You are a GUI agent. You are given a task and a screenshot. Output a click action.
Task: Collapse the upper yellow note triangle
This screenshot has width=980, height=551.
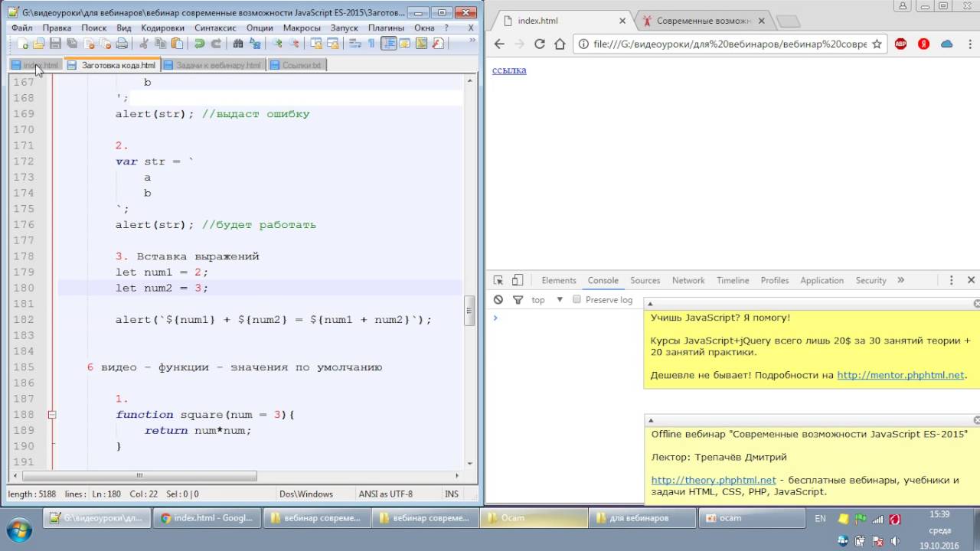click(650, 303)
